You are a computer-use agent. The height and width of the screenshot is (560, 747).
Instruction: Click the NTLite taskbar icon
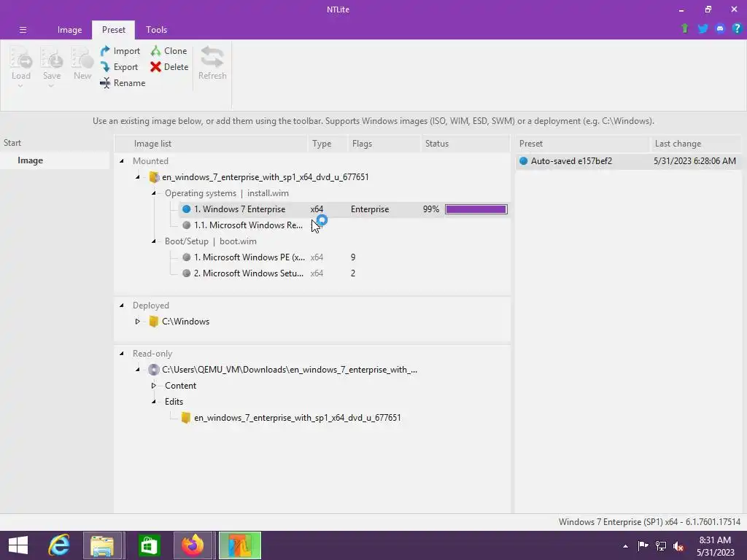click(x=239, y=545)
